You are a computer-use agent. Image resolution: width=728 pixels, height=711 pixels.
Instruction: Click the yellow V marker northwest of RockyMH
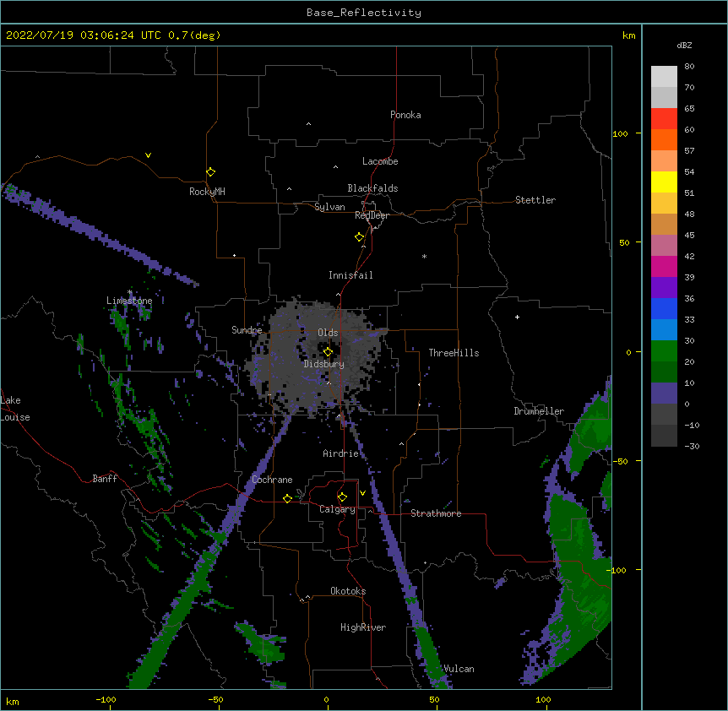click(148, 155)
